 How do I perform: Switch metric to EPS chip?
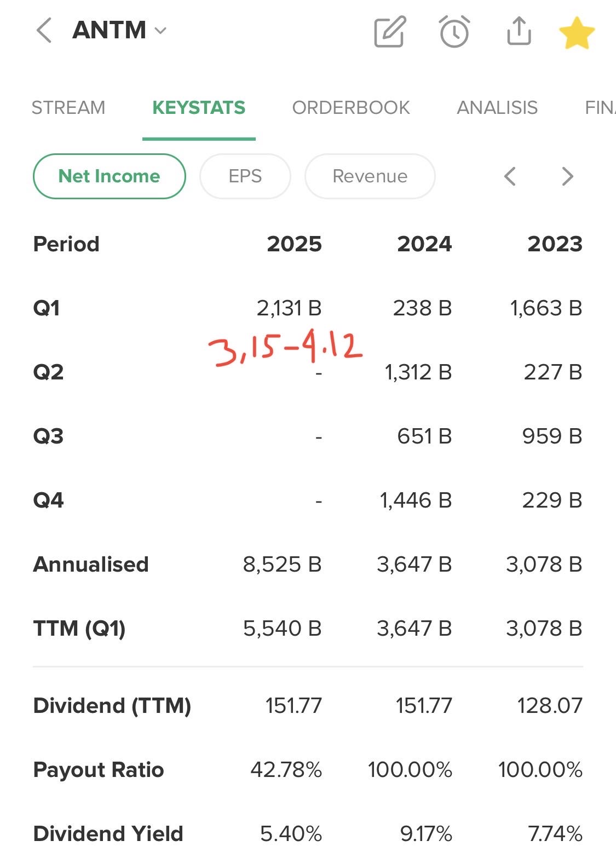click(245, 176)
